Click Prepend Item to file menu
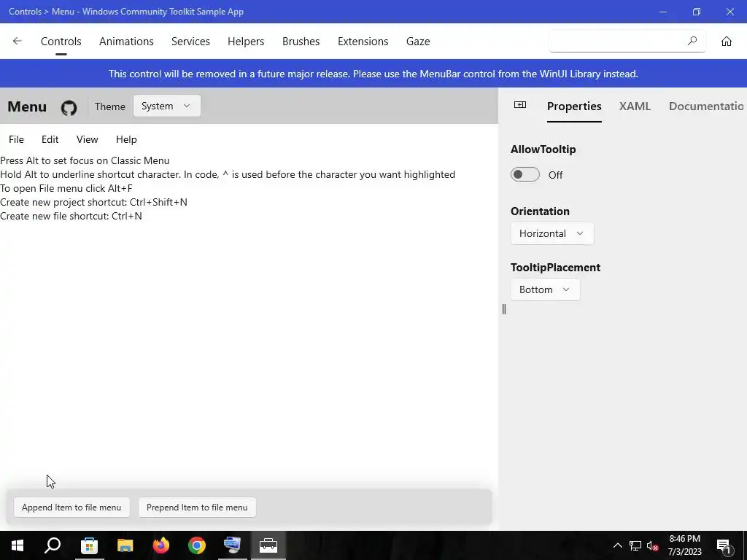Image resolution: width=747 pixels, height=560 pixels. (x=197, y=507)
